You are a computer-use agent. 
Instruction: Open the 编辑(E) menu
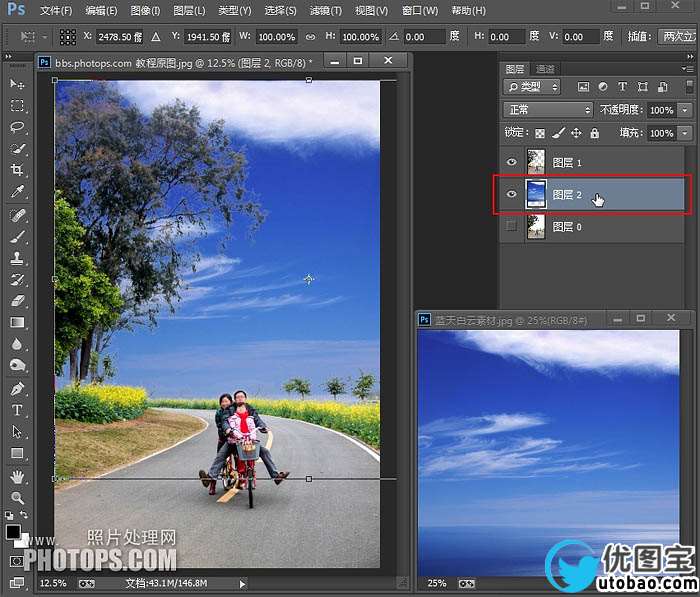click(101, 10)
